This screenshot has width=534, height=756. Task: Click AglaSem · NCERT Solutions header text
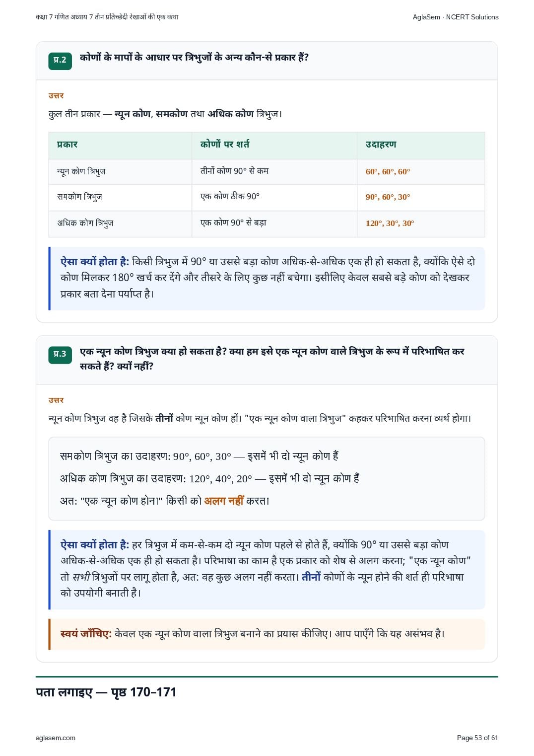click(456, 17)
